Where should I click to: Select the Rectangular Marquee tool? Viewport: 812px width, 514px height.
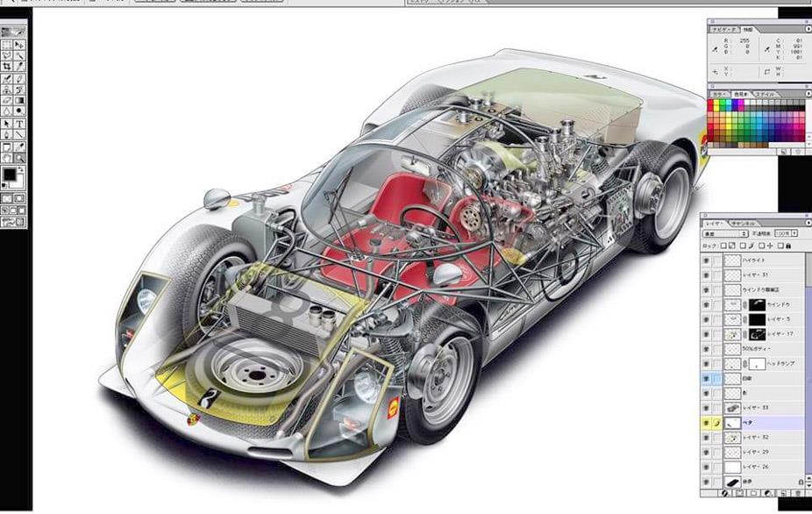7,45
